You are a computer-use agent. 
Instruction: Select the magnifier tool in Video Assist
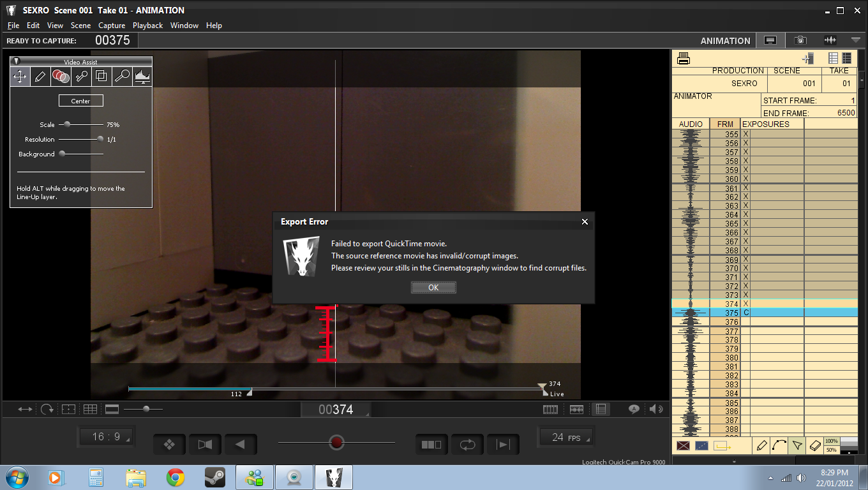(x=122, y=77)
